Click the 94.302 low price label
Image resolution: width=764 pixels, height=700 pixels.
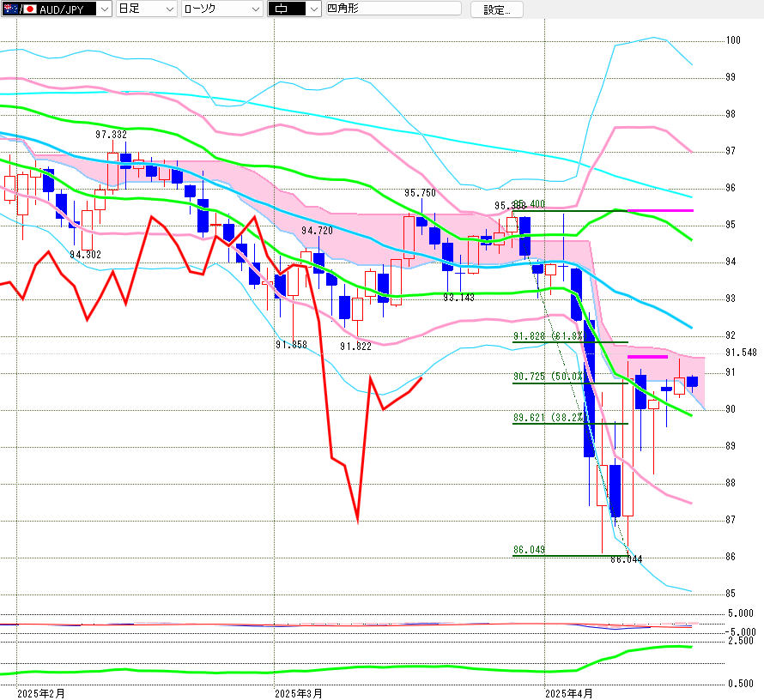click(x=85, y=255)
